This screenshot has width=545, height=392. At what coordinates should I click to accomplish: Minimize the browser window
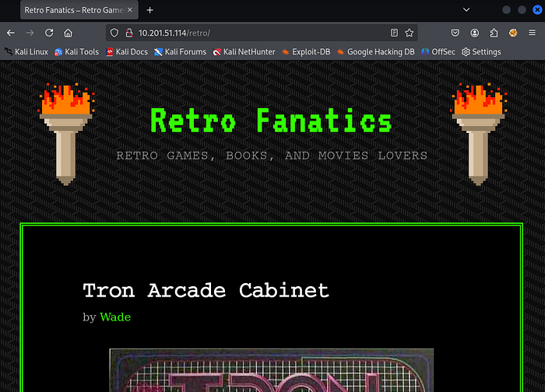tap(506, 10)
